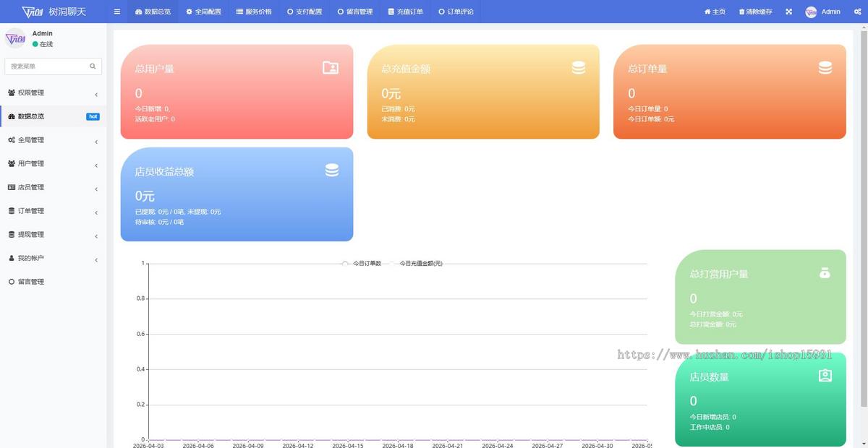The image size is (868, 448).
Task: Select 数据总览 in the sidebar
Action: point(53,116)
